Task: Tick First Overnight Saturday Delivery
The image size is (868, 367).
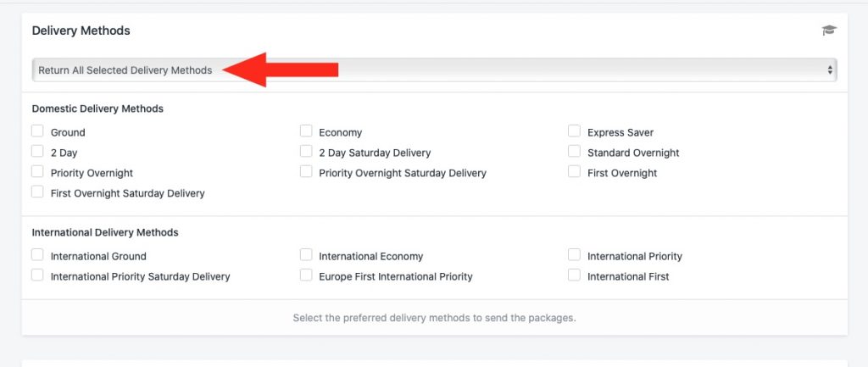Action: tap(37, 192)
